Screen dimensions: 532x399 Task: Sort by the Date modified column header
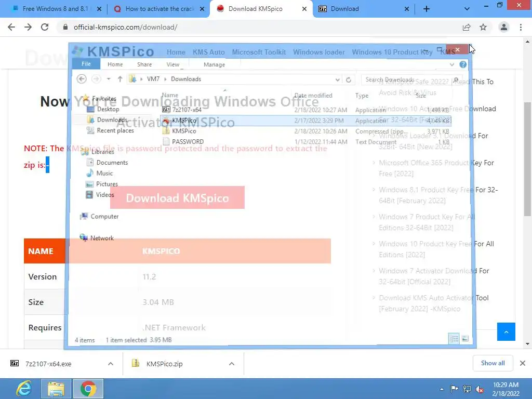313,96
